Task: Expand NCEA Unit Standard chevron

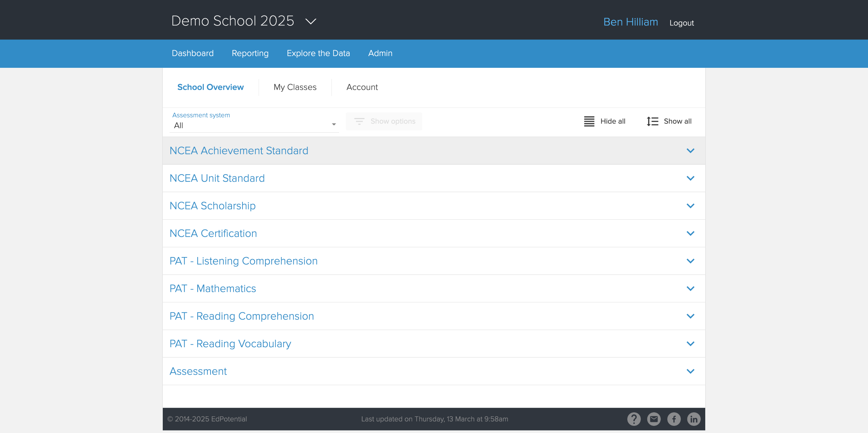Action: pyautogui.click(x=690, y=178)
